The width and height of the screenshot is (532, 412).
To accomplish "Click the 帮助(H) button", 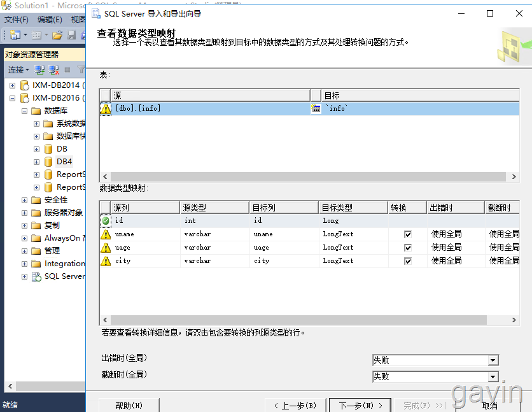I will coord(129,405).
